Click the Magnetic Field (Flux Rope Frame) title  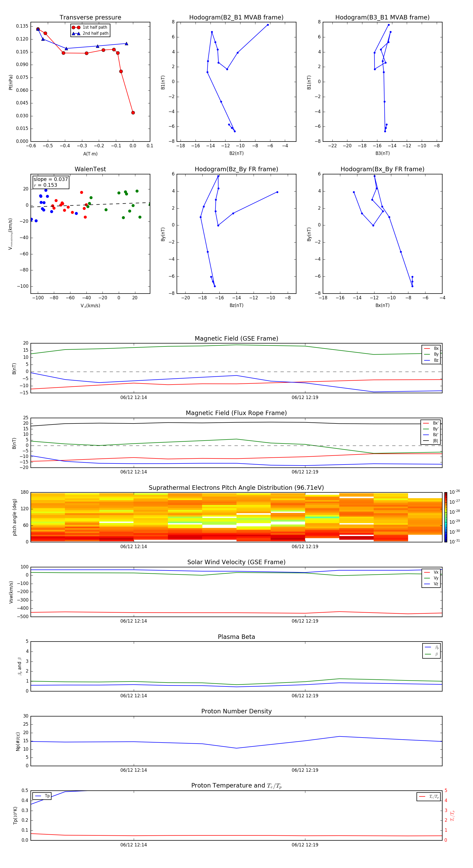(236, 413)
